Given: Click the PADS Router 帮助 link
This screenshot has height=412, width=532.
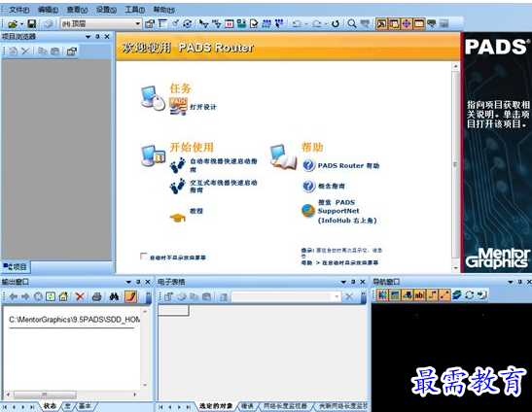Looking at the screenshot, I should point(348,166).
